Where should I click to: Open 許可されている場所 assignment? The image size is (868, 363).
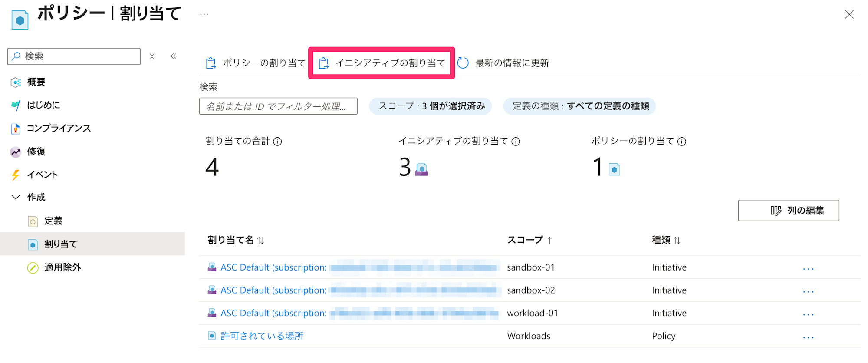[x=262, y=336]
